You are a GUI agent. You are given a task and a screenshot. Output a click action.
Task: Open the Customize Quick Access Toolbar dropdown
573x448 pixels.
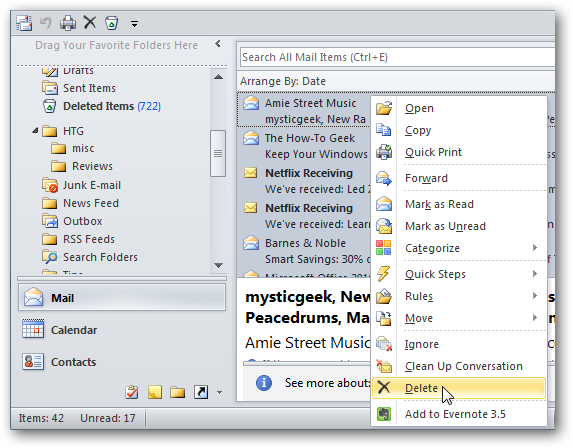(x=134, y=24)
